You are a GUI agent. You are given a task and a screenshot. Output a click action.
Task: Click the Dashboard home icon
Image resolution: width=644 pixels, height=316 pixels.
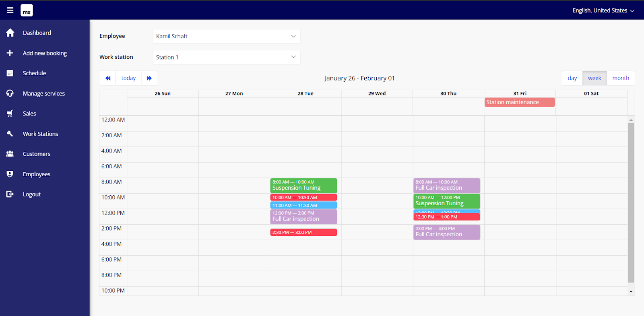tap(10, 33)
